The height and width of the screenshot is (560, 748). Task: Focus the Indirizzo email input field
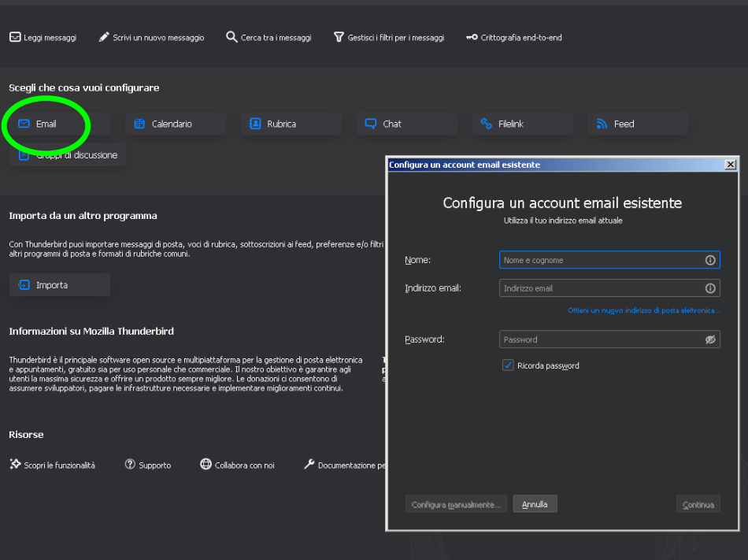pyautogui.click(x=609, y=288)
